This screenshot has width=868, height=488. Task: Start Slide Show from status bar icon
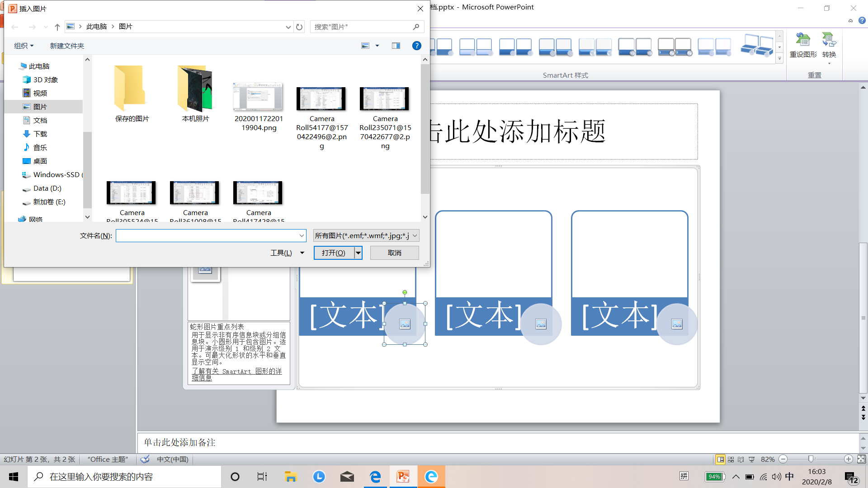tap(751, 459)
